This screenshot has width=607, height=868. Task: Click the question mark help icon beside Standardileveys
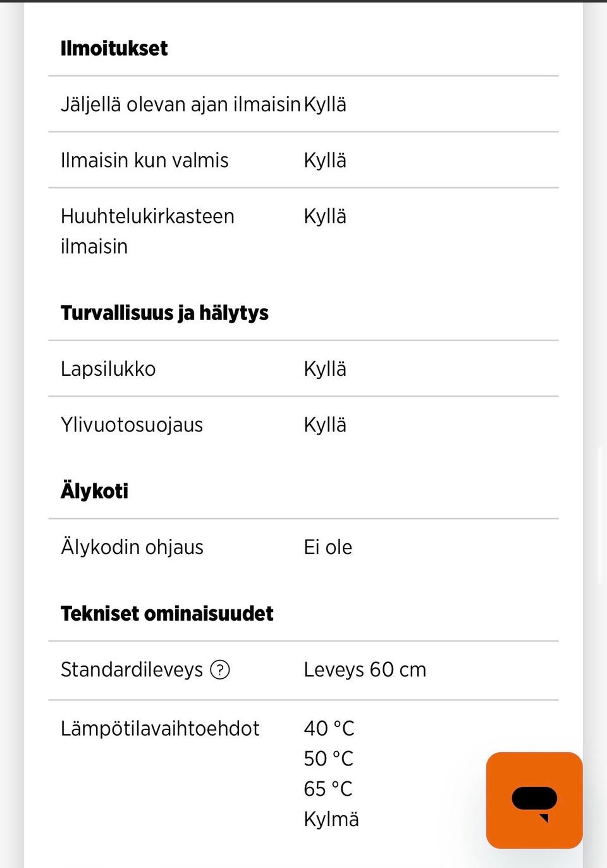221,669
